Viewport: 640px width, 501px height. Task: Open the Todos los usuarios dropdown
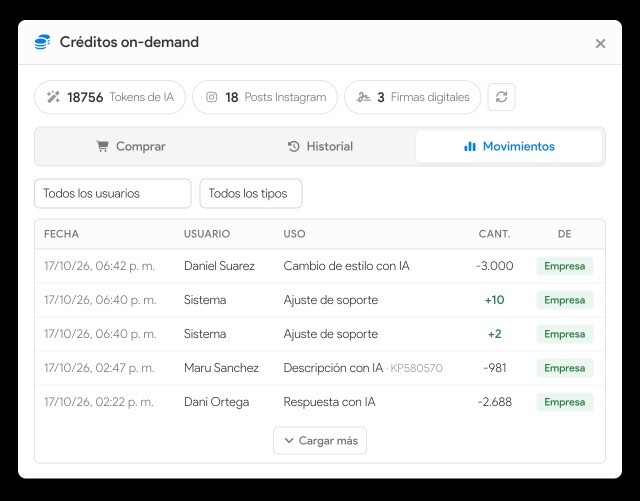pyautogui.click(x=113, y=194)
